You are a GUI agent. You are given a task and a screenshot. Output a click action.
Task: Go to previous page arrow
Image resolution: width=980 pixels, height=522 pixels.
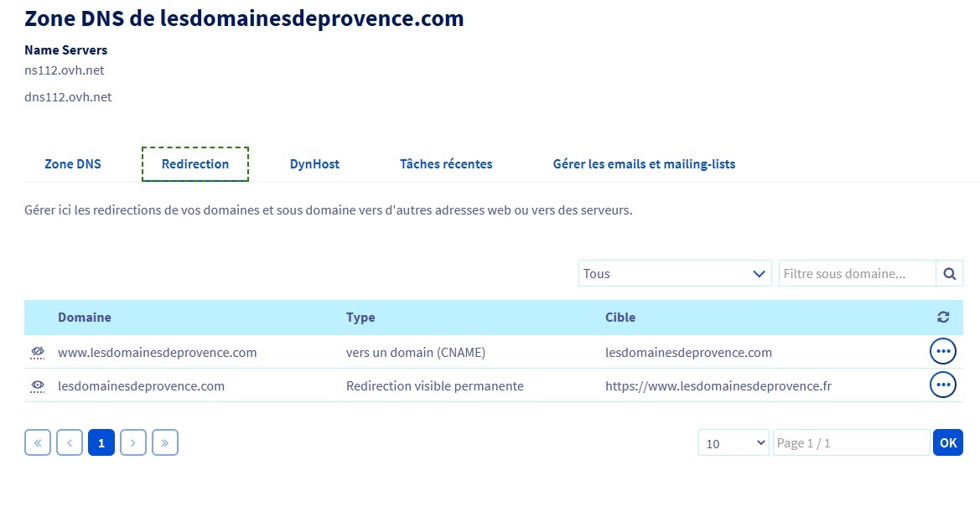coord(70,442)
